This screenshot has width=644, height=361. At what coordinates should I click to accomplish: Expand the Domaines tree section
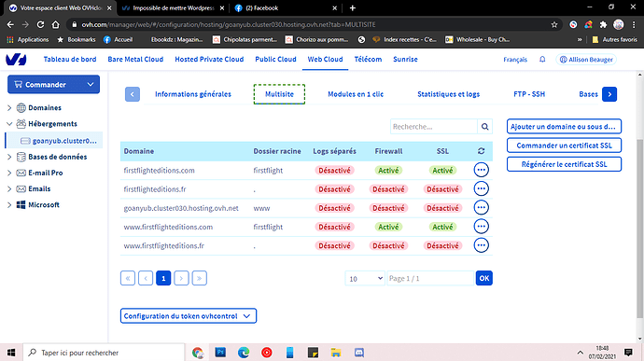tap(9, 107)
